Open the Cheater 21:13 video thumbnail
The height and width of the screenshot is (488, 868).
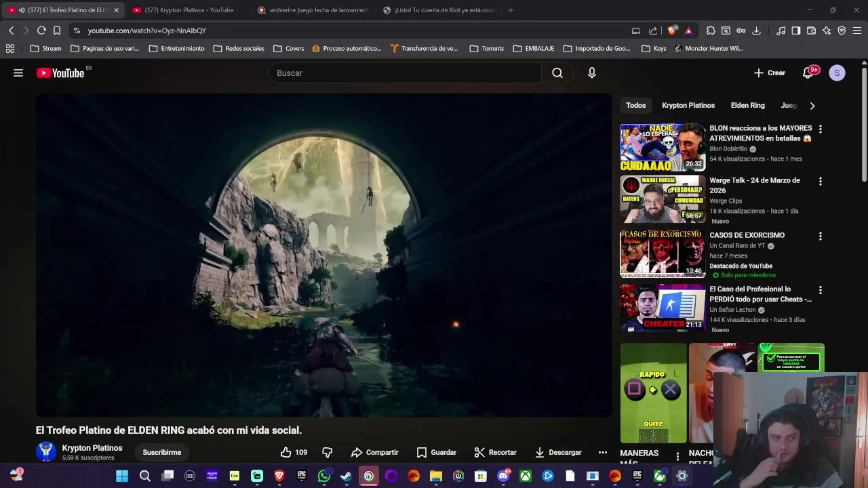[x=663, y=308]
